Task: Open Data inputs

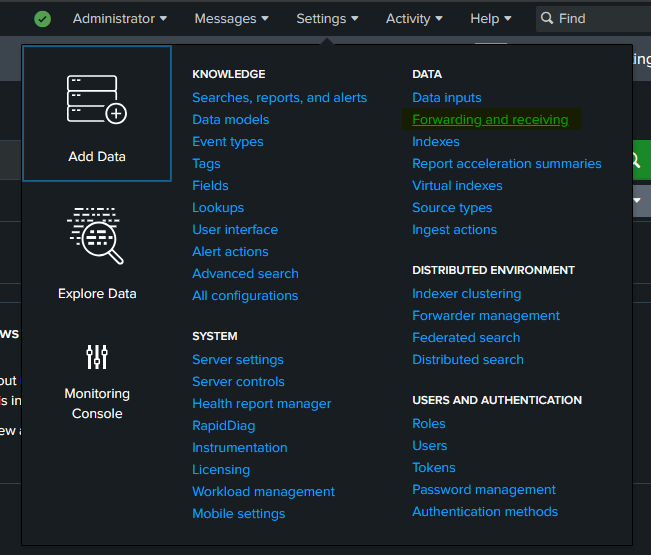Action: click(x=447, y=98)
